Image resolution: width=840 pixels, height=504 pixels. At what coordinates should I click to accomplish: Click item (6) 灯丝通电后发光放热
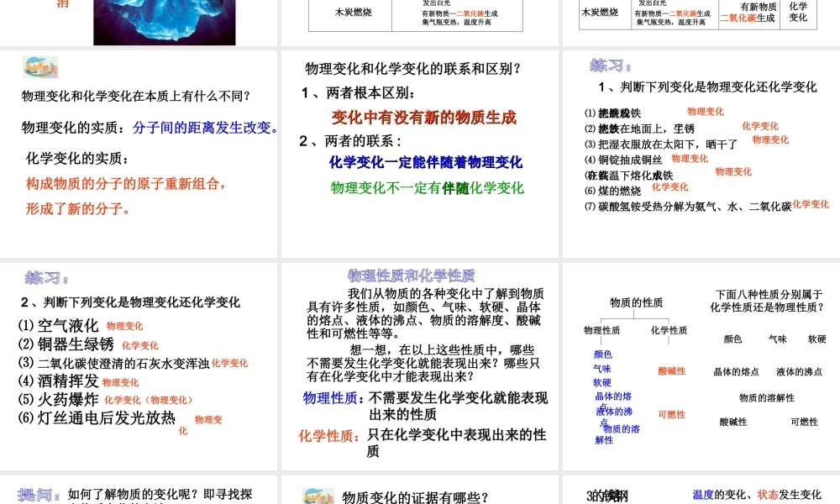[x=97, y=418]
